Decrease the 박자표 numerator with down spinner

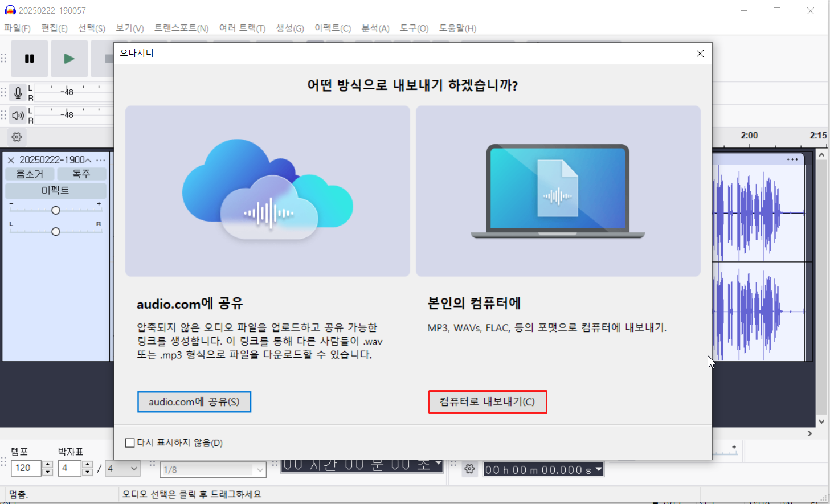pos(88,472)
